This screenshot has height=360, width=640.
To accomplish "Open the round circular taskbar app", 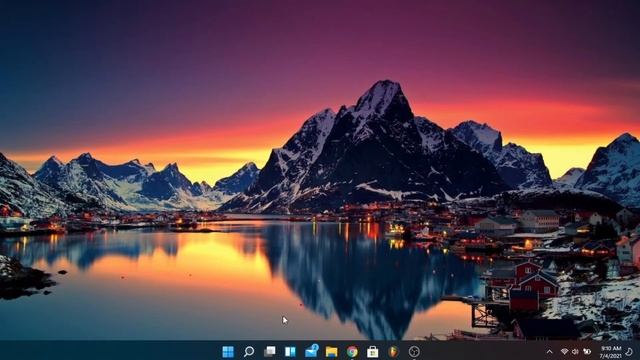I will coord(414,351).
